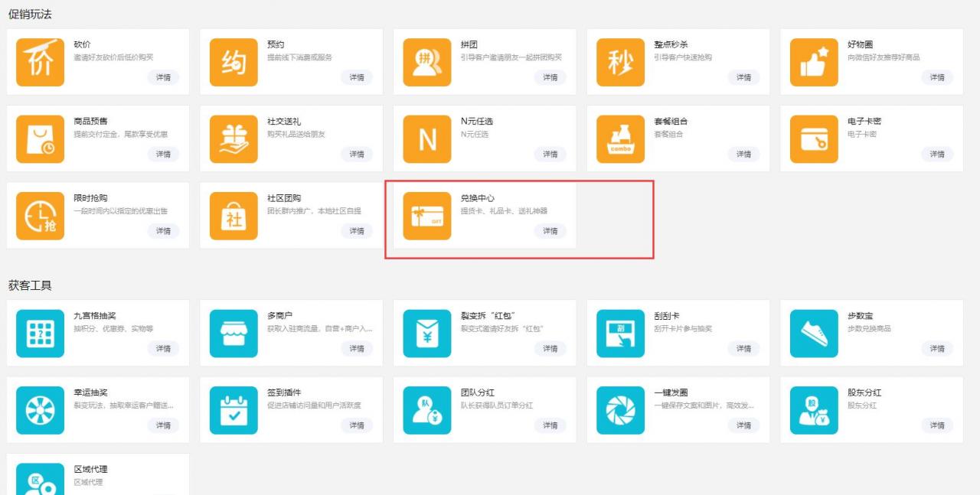Viewport: 980px width, 495px height.
Task: Open 详情 for 预约
Action: tap(357, 77)
